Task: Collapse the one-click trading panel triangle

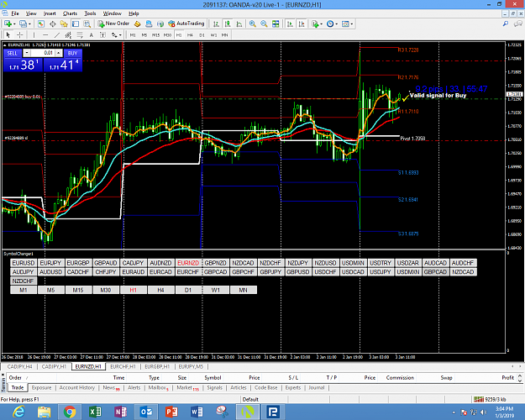Action: coord(5,45)
